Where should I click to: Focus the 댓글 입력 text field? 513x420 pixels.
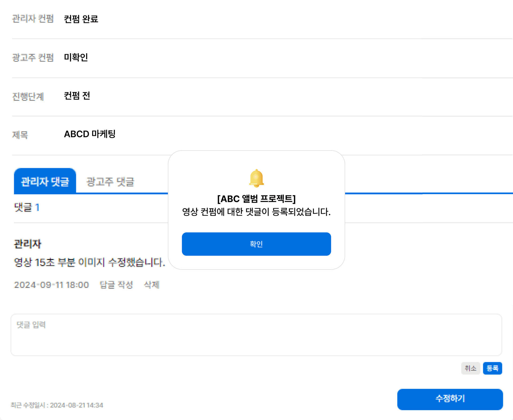pyautogui.click(x=256, y=335)
